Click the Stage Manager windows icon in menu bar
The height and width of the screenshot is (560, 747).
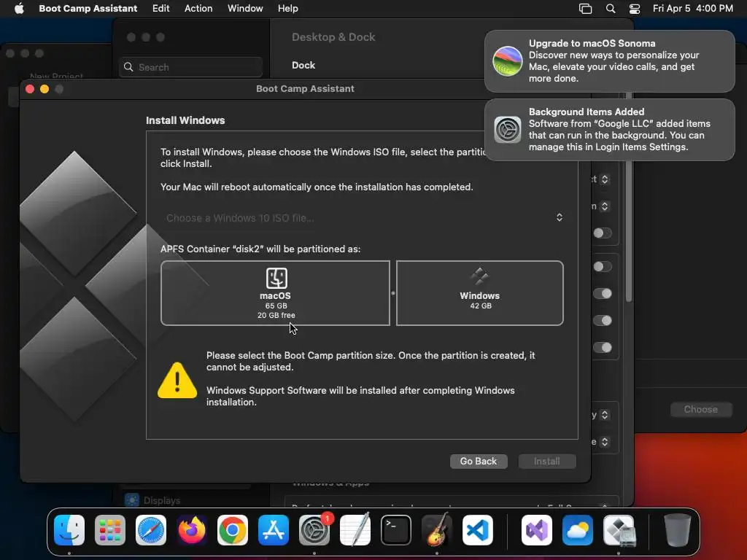click(585, 9)
